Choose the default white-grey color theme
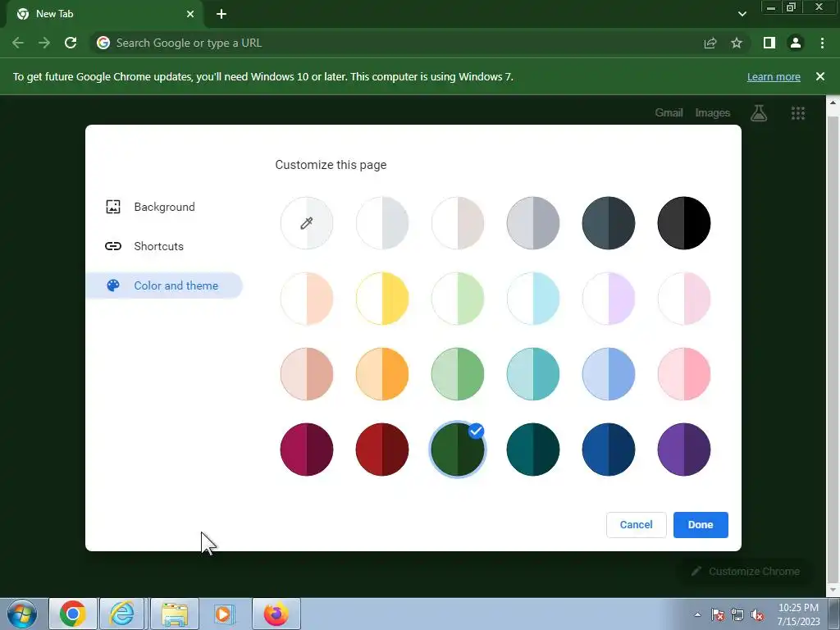This screenshot has height=630, width=840. [382, 223]
